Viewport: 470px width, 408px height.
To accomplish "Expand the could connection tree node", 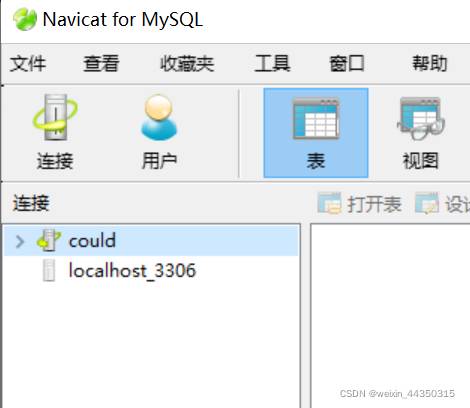I will pos(20,241).
